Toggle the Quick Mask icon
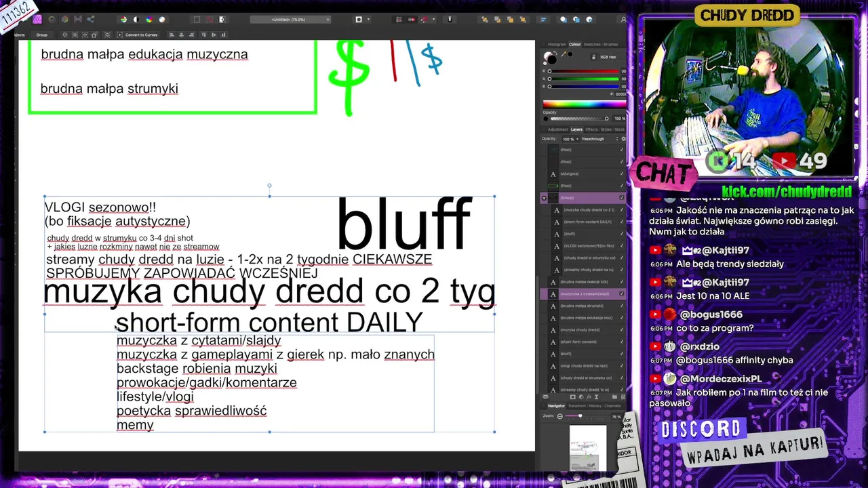 click(x=359, y=20)
